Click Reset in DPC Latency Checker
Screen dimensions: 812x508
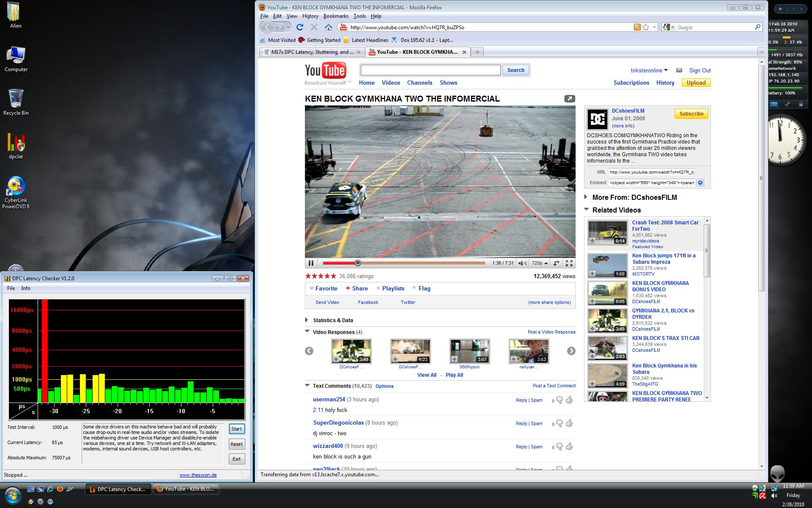236,444
